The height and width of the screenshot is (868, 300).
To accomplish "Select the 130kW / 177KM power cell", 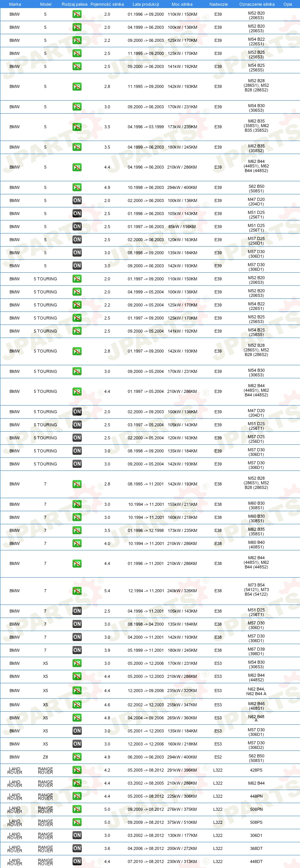I will [182, 835].
